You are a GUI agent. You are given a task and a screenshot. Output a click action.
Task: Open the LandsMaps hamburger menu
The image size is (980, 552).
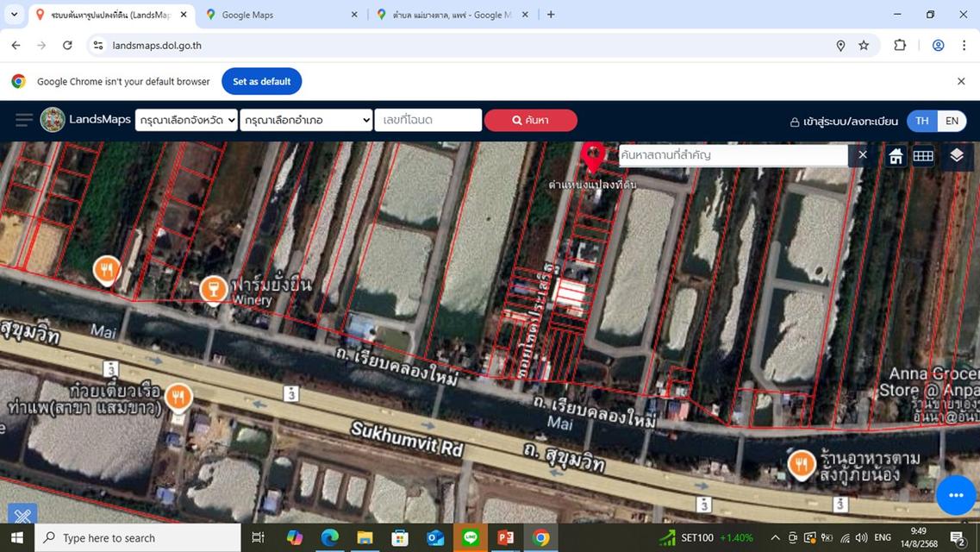[23, 120]
